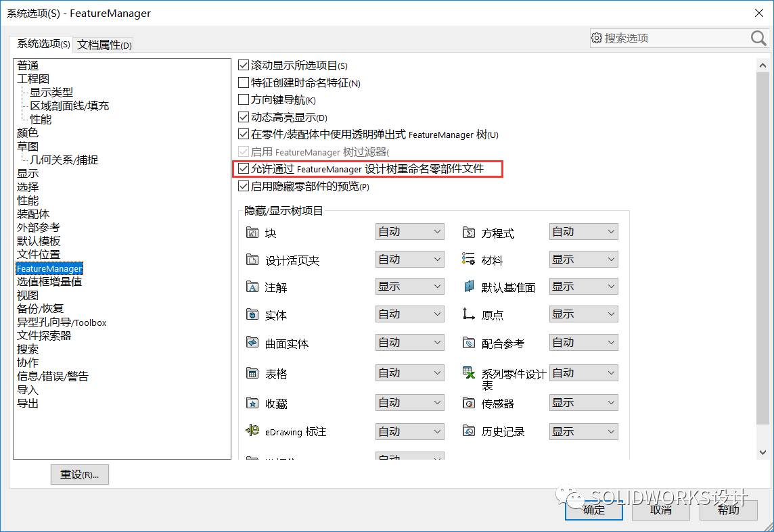774x532 pixels.
Task: Click the scrollbar down arrow
Action: (x=762, y=452)
